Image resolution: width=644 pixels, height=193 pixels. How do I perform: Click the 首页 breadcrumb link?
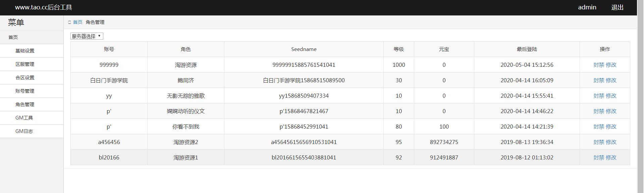point(77,22)
